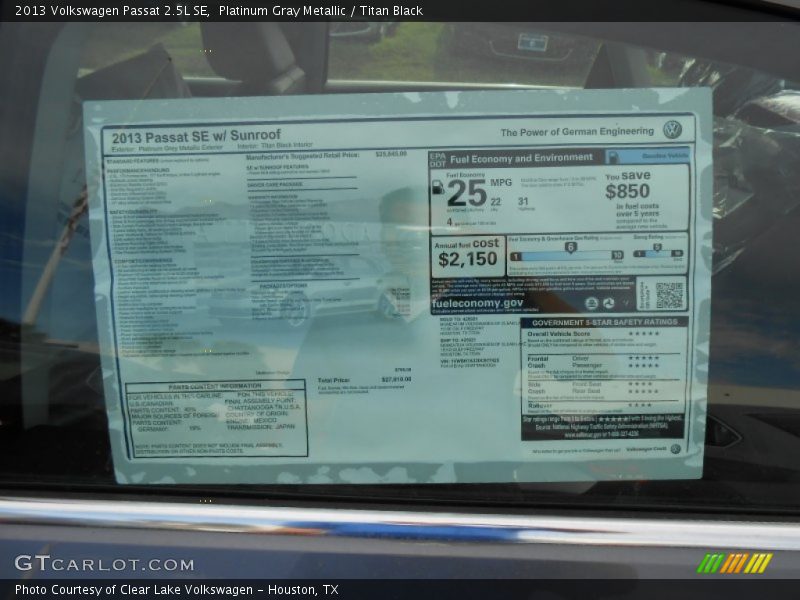Click the 'Parts Content Information' heading
This screenshot has width=800, height=600.
[x=215, y=386]
